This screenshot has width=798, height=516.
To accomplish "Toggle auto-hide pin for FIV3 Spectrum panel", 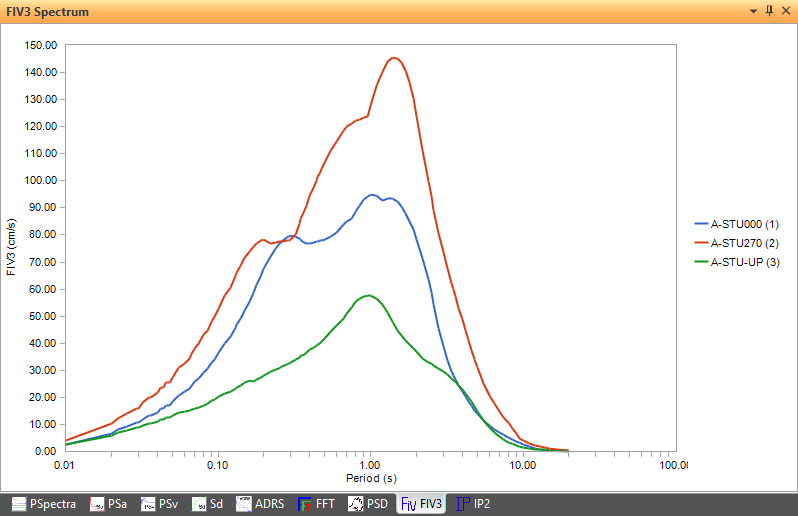I will (x=769, y=11).
